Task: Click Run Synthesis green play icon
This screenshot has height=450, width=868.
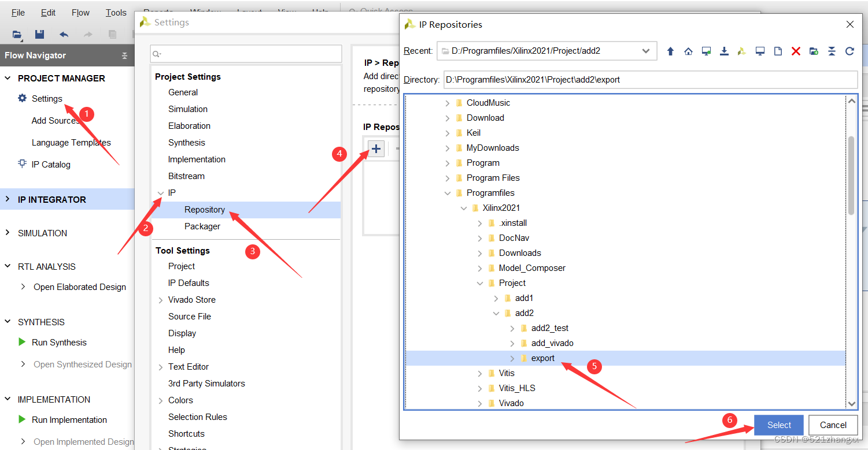Action: click(x=22, y=342)
